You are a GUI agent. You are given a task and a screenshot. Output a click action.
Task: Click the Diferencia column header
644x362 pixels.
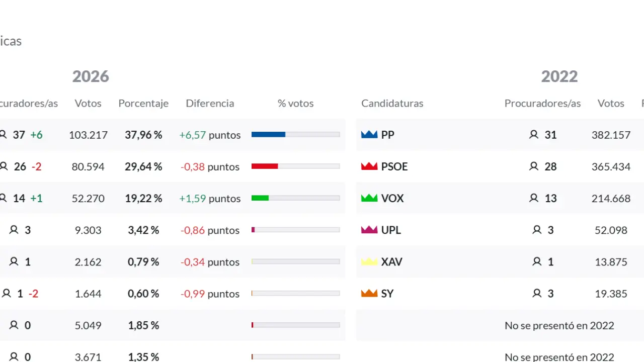(210, 103)
